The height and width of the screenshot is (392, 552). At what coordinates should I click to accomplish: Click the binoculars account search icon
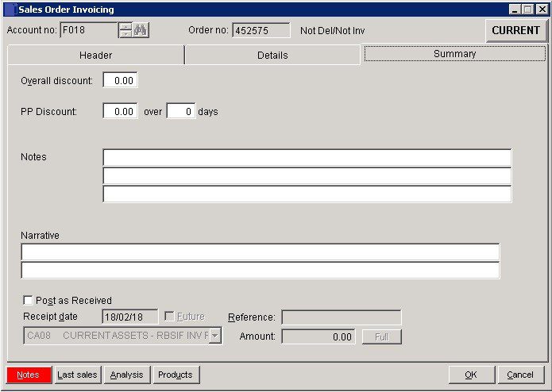[141, 30]
